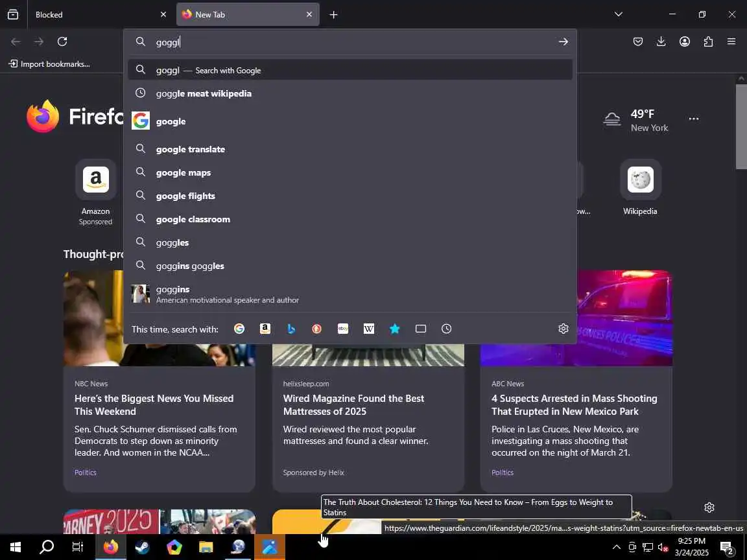Click Import bookmarks button
747x560 pixels.
tap(49, 64)
